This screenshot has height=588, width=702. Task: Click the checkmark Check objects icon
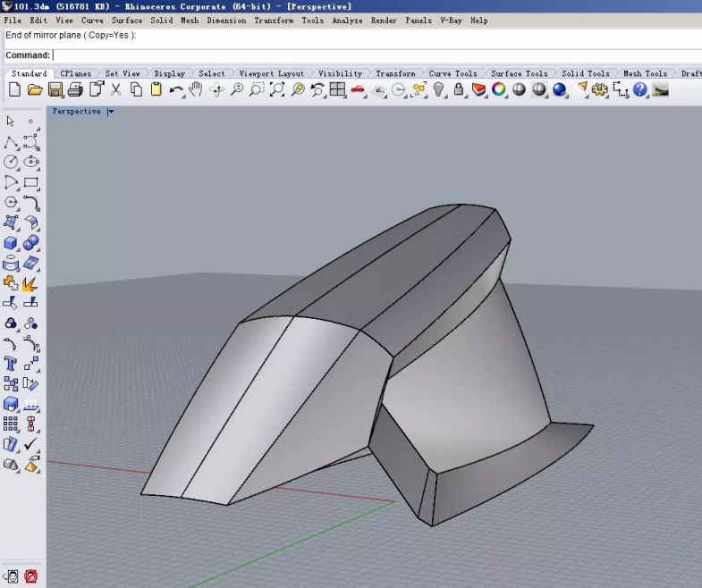31,444
